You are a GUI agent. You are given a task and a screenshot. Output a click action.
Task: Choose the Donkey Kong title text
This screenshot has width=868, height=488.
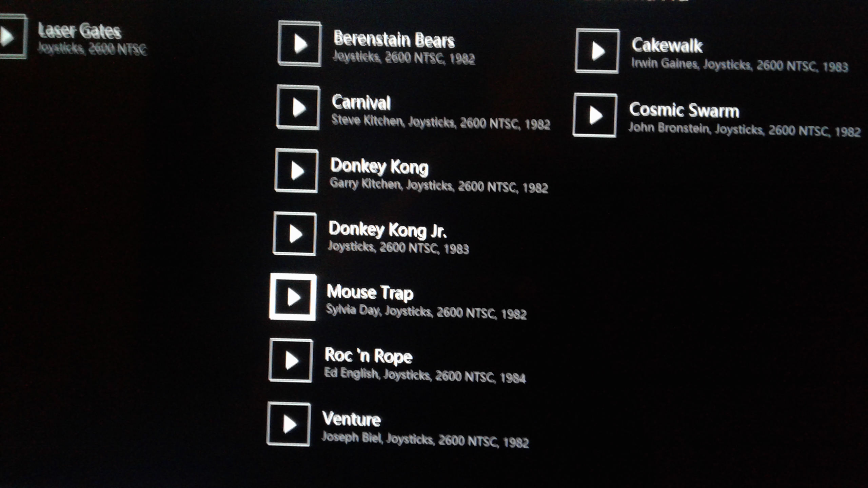379,167
